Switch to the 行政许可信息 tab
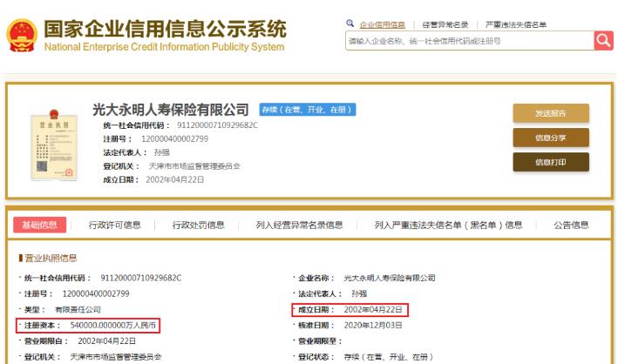The image size is (618, 364). [115, 225]
